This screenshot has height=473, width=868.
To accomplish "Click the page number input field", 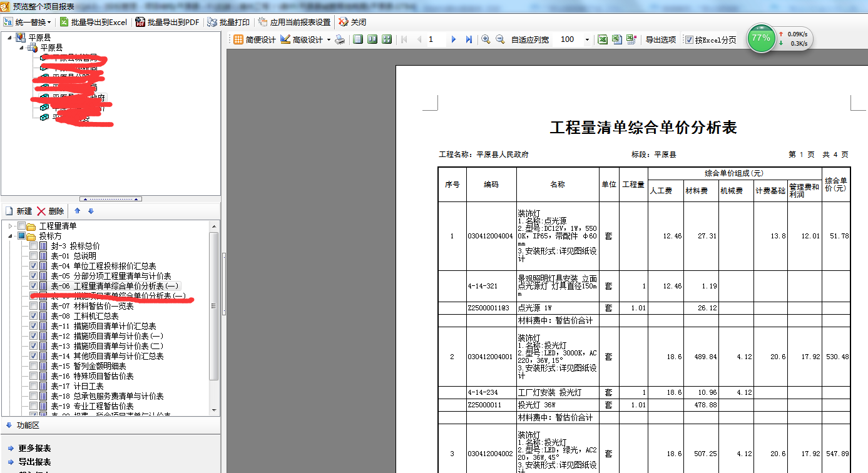I will click(x=436, y=39).
